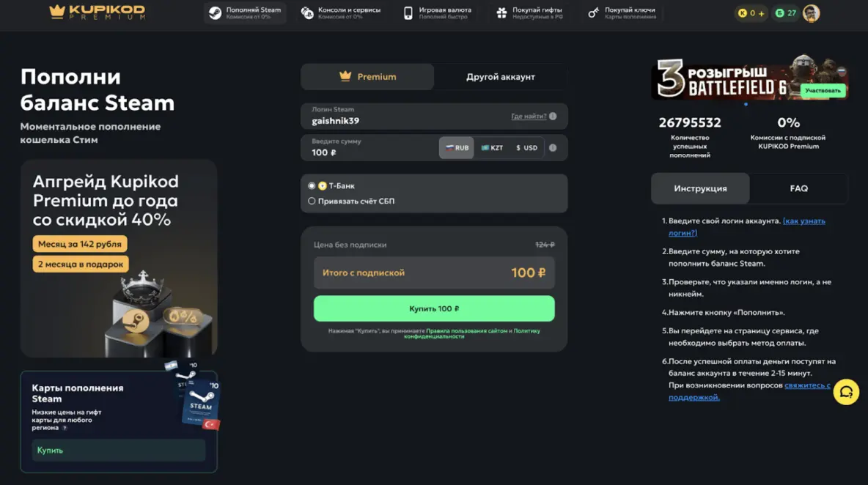Click the Kupikod Premium crown logo
The width and height of the screenshot is (868, 485).
tap(98, 12)
